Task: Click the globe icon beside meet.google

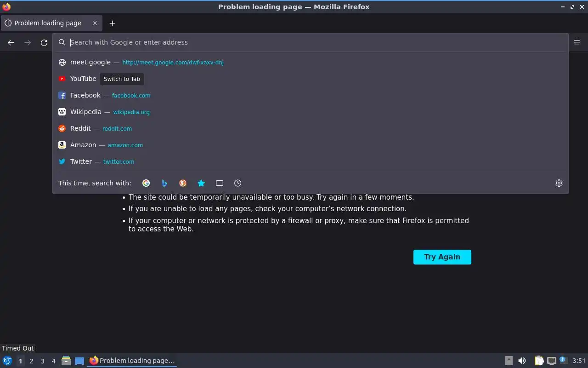Action: (x=62, y=62)
